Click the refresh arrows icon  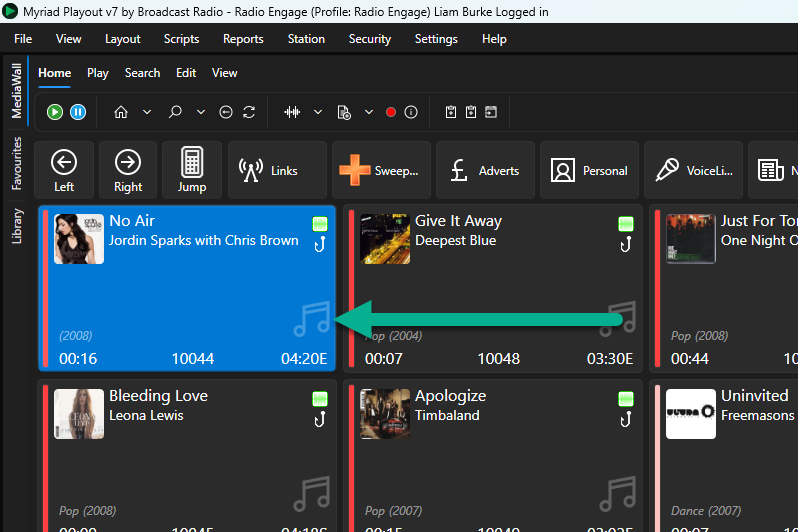[x=249, y=112]
